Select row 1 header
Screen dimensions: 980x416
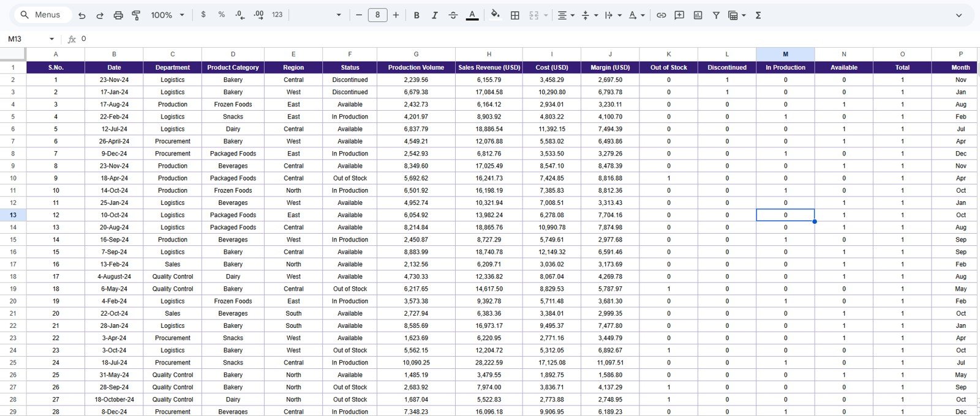coord(13,67)
